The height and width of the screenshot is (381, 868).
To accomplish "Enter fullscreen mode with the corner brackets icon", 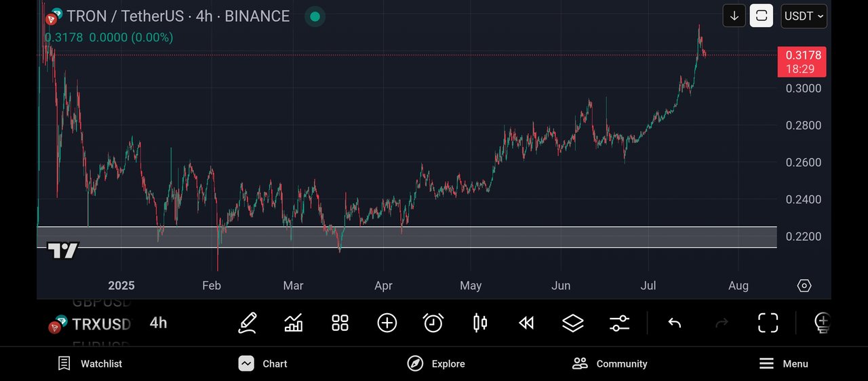I will [x=768, y=323].
